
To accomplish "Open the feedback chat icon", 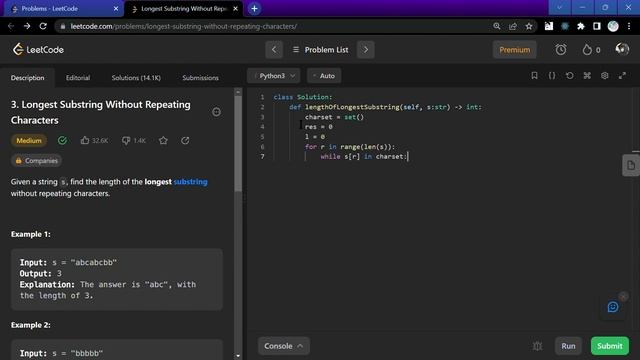I will [x=613, y=307].
